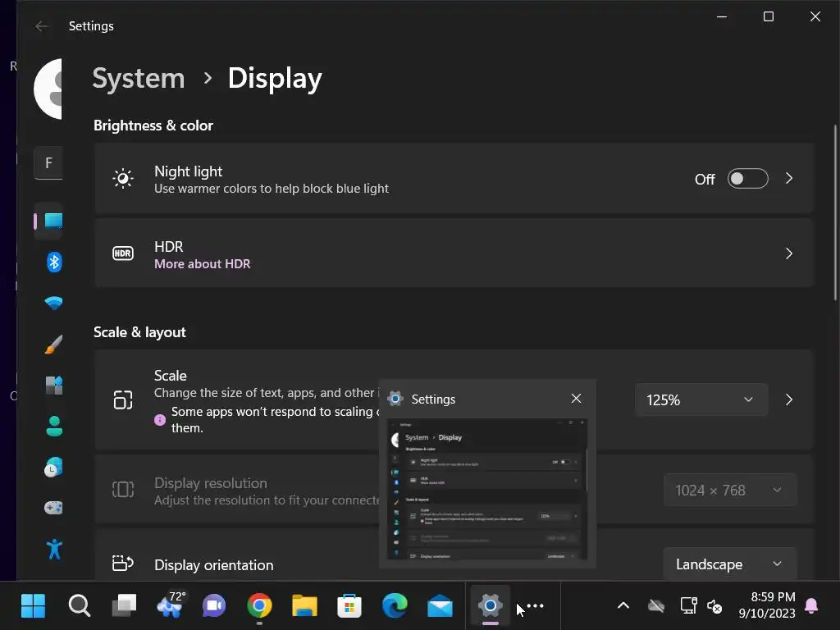The width and height of the screenshot is (840, 630).
Task: Minimize the Settings window
Action: [x=722, y=16]
